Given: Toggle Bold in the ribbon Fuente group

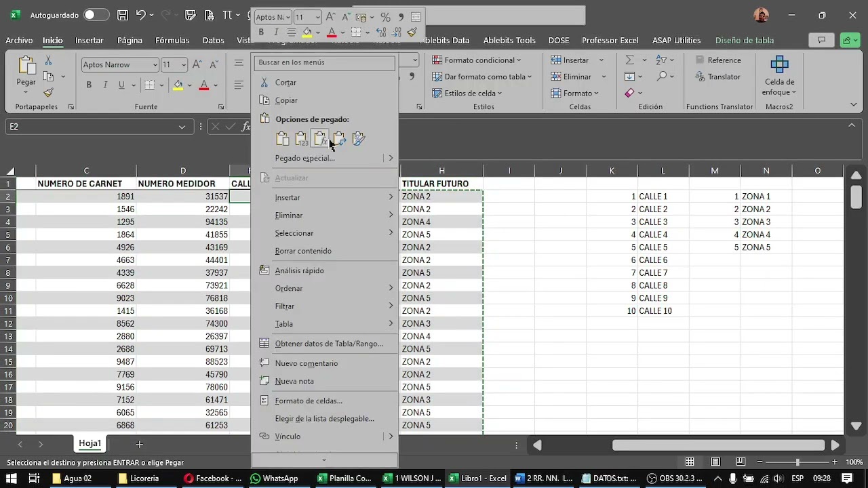Looking at the screenshot, I should pos(89,85).
